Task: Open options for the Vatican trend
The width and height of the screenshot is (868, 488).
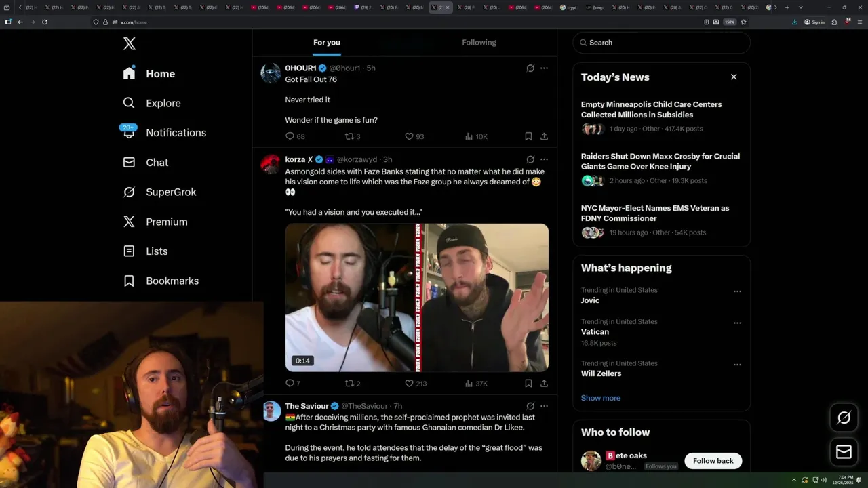Action: 737,323
